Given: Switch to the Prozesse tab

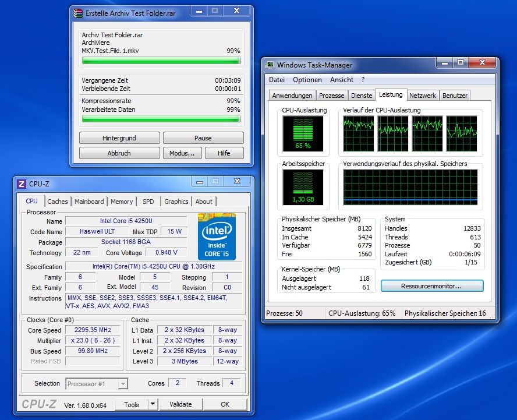Looking at the screenshot, I should [331, 96].
